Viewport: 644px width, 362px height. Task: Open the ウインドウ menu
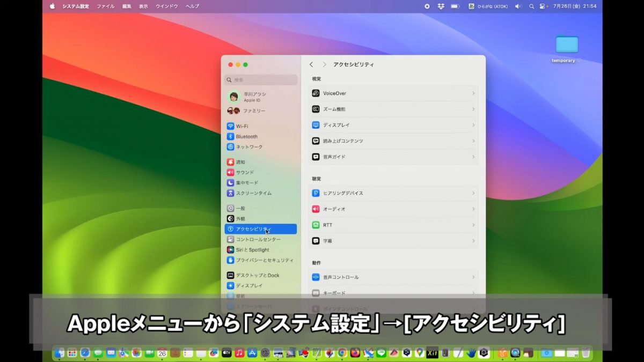coord(167,6)
